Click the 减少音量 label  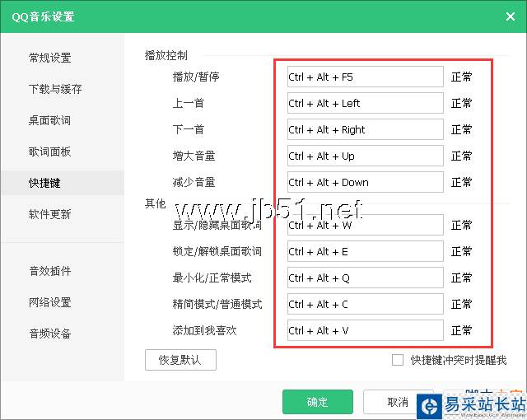[x=194, y=183]
